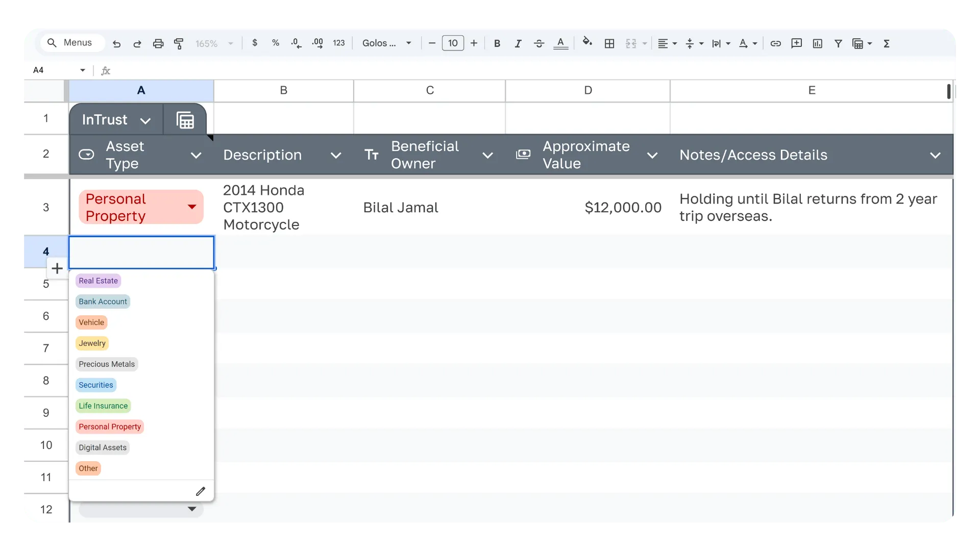Image resolution: width=980 pixels, height=551 pixels.
Task: Open Personal Property chip dropdown in row 3
Action: tap(192, 207)
